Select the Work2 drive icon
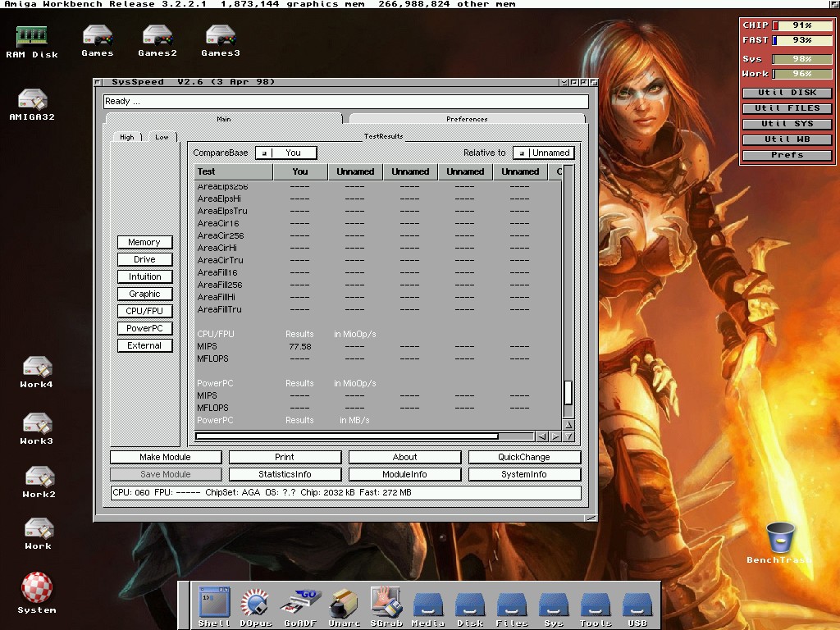840x630 pixels. tap(39, 482)
